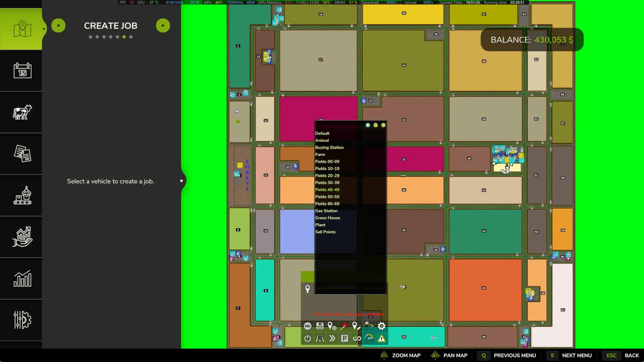Open production chains factory icon
The image size is (644, 362).
[22, 195]
